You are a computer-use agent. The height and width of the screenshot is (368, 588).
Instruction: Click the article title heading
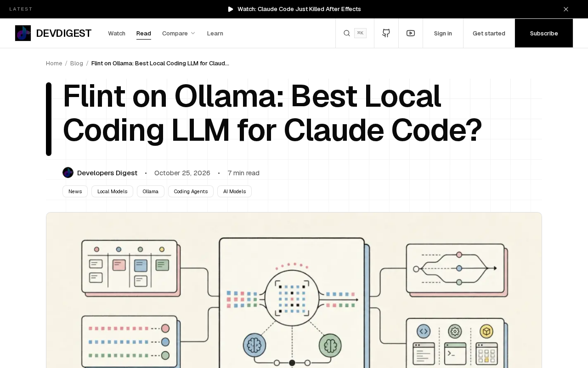(x=272, y=113)
